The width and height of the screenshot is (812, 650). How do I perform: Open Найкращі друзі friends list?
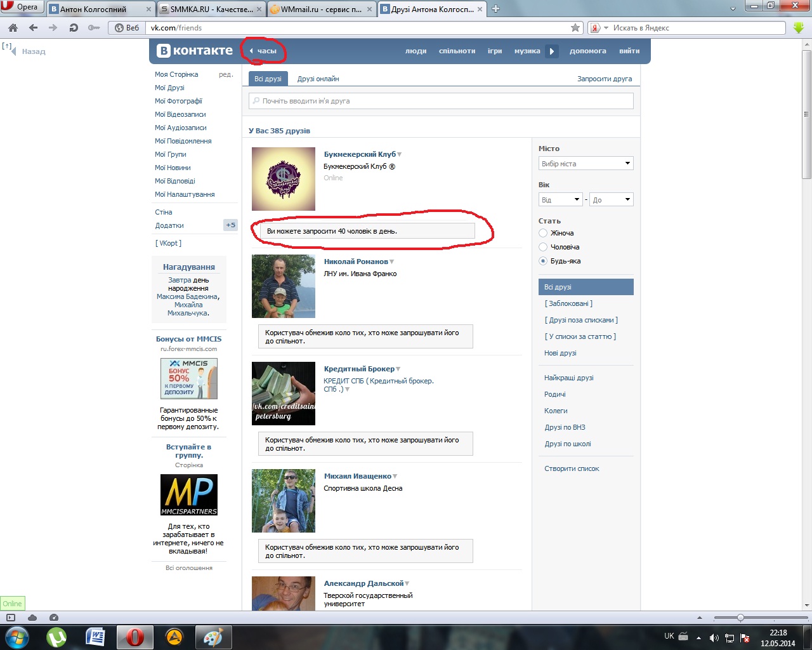569,378
